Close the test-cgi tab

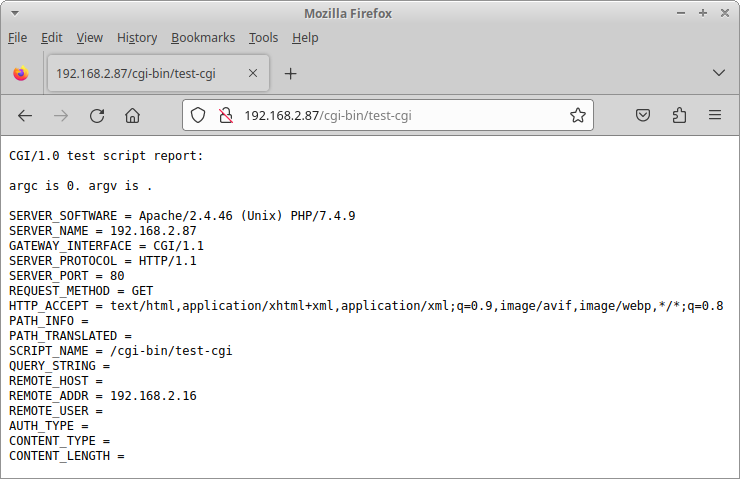(x=253, y=73)
